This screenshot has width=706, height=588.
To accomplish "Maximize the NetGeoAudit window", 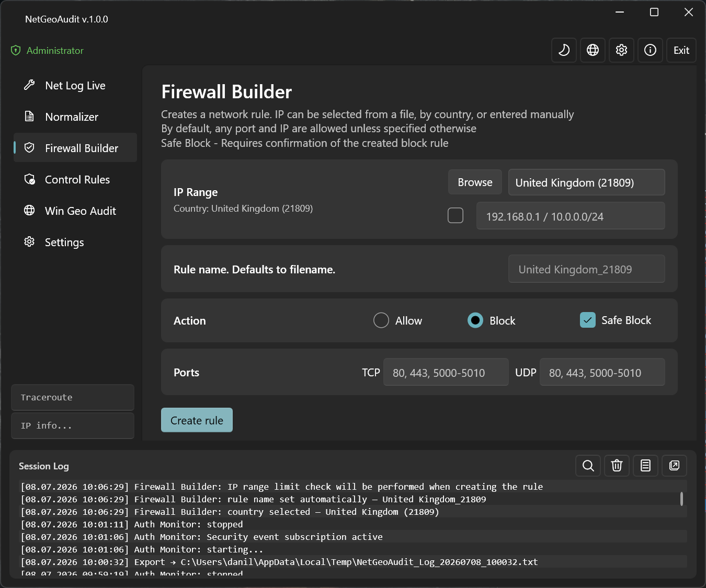I will click(654, 12).
